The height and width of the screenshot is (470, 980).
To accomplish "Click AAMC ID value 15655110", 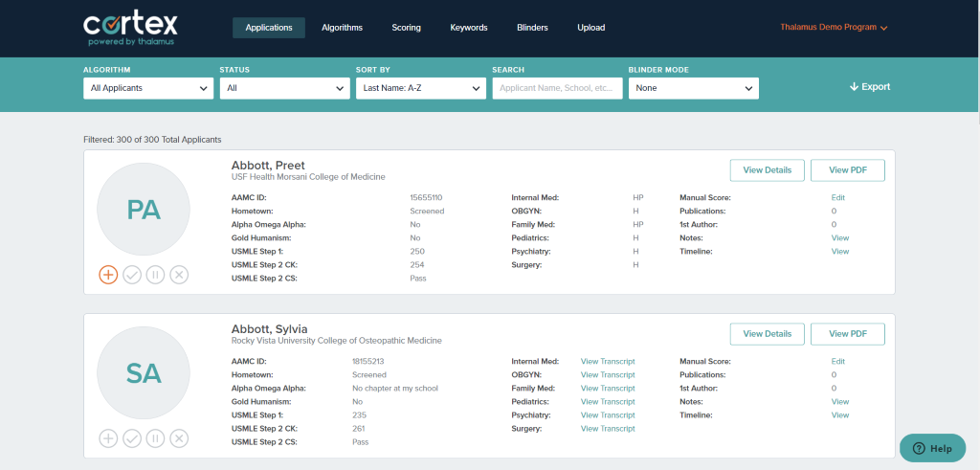I will [426, 197].
